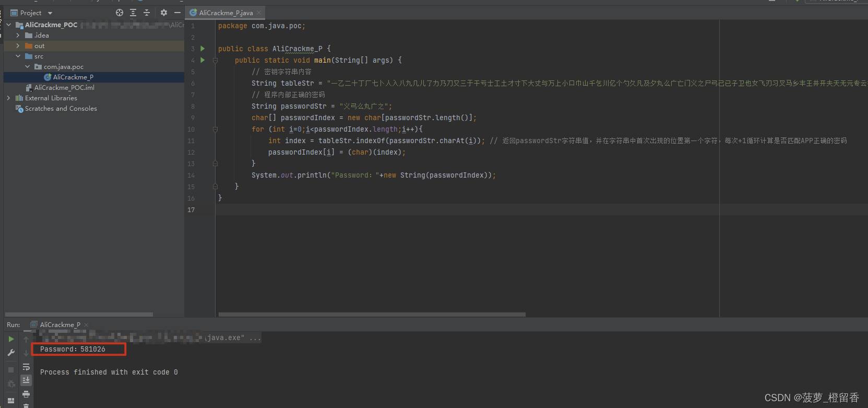The height and width of the screenshot is (408, 868).
Task: Click Scratches and Consoles item
Action: pyautogui.click(x=61, y=109)
